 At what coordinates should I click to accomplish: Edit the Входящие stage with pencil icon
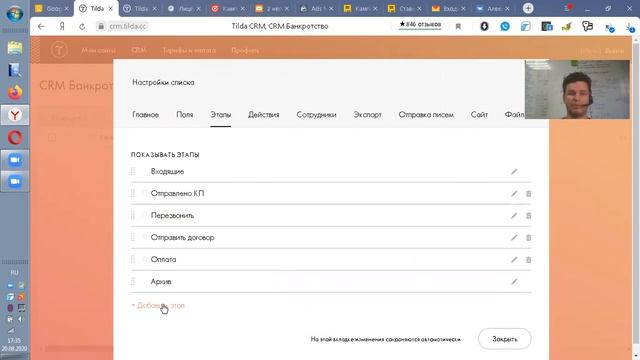pos(514,172)
